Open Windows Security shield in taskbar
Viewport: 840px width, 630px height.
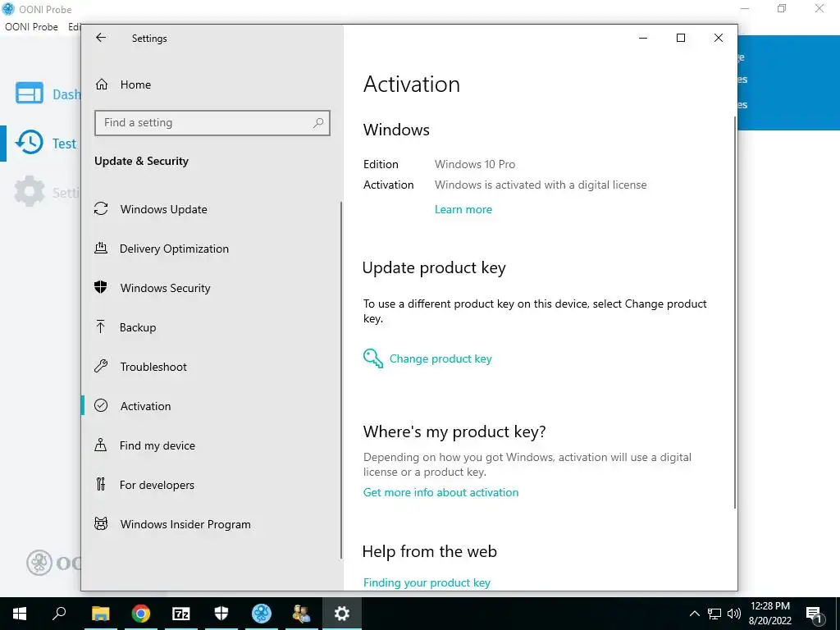[x=221, y=614]
